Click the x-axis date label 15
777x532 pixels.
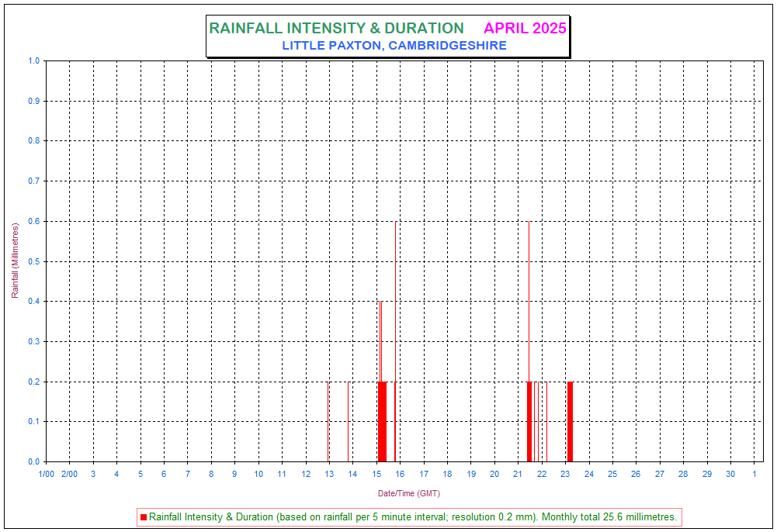tap(376, 474)
